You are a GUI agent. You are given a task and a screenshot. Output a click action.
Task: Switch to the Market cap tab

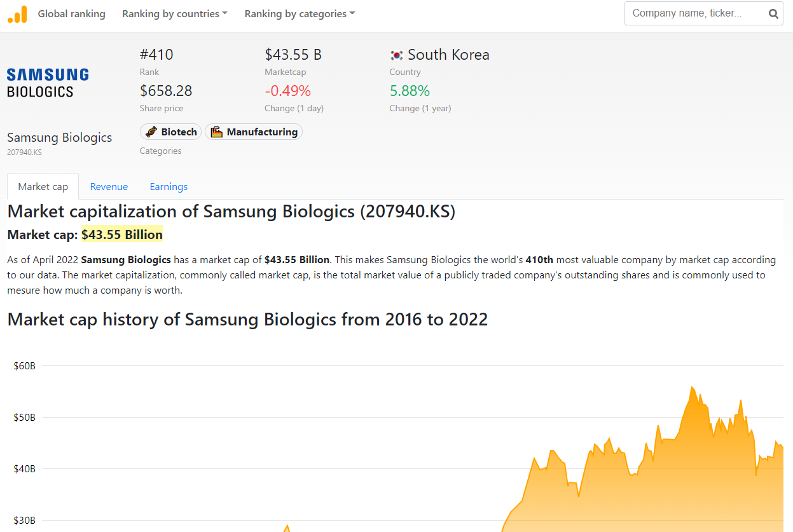[43, 186]
